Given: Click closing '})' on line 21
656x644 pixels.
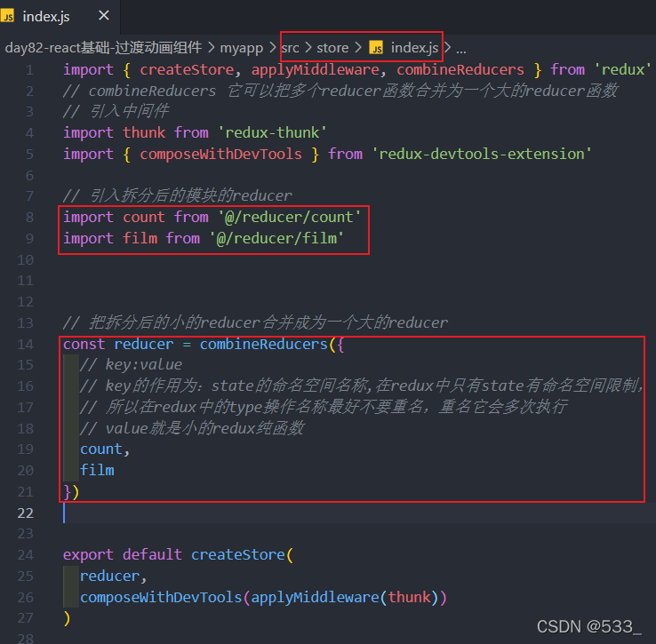Looking at the screenshot, I should (71, 492).
